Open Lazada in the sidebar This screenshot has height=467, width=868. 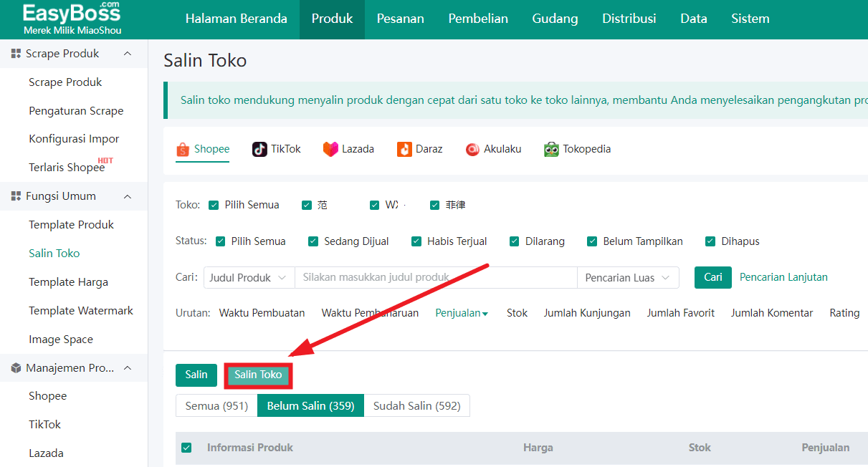46,453
